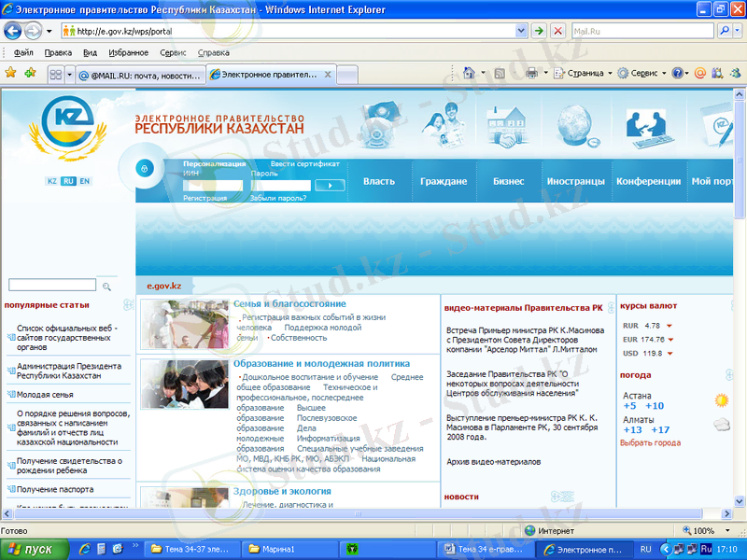The image size is (747, 560).
Task: Click the globe Иностранцы header icon
Action: point(576,126)
